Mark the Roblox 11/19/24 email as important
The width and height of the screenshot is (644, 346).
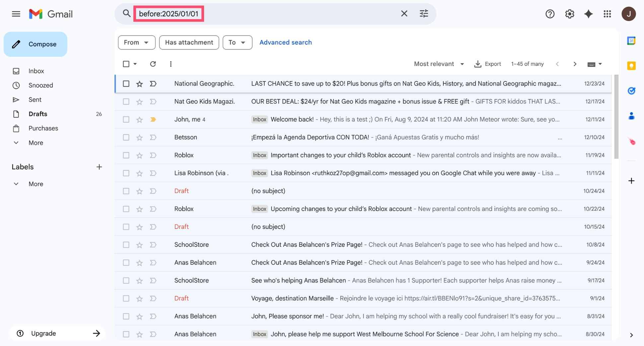(153, 155)
